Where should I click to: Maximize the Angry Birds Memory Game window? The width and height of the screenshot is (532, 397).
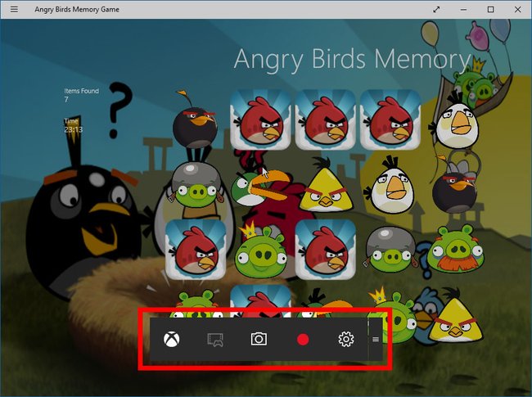[490, 10]
